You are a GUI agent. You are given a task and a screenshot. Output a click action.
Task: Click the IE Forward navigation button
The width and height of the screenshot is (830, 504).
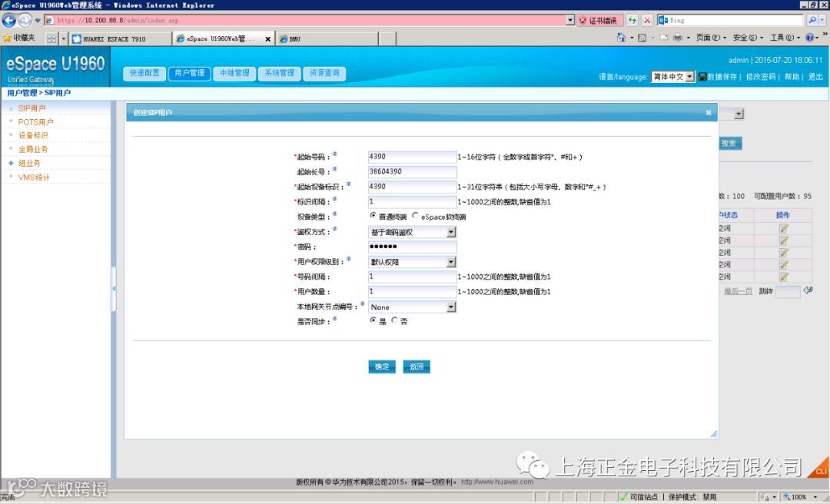(x=25, y=21)
